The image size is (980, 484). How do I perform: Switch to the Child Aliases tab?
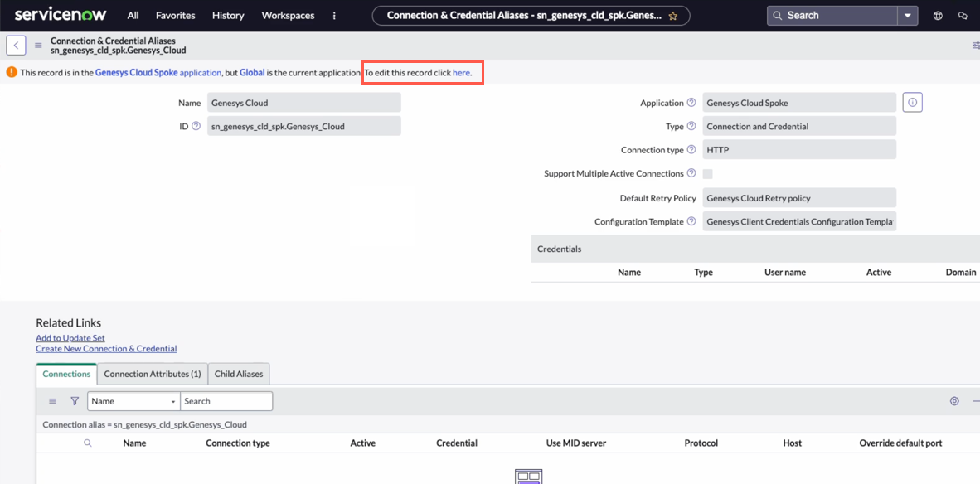click(239, 374)
